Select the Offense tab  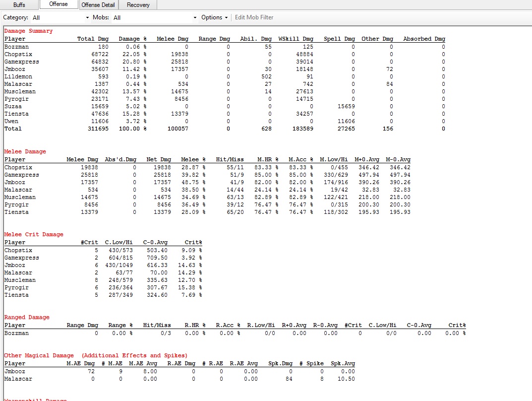(x=59, y=4)
